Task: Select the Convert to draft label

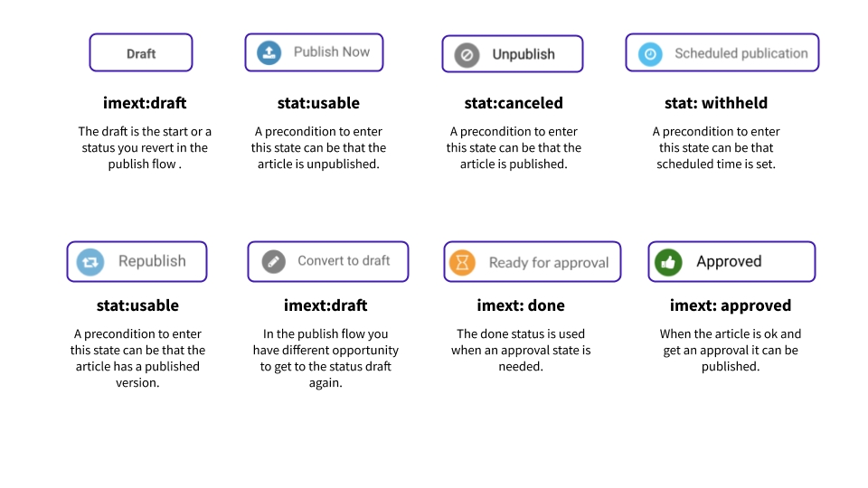Action: [x=344, y=261]
